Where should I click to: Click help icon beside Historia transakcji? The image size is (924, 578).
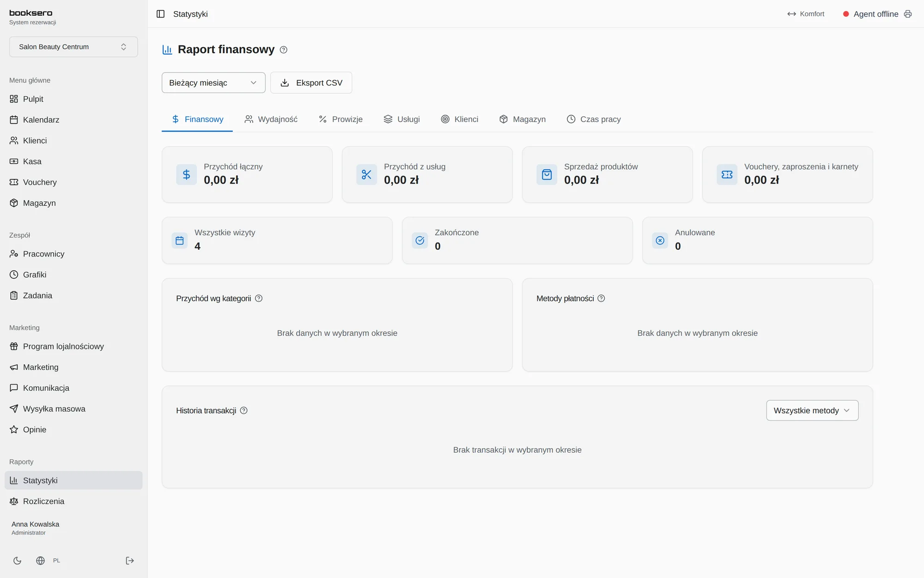pyautogui.click(x=244, y=410)
